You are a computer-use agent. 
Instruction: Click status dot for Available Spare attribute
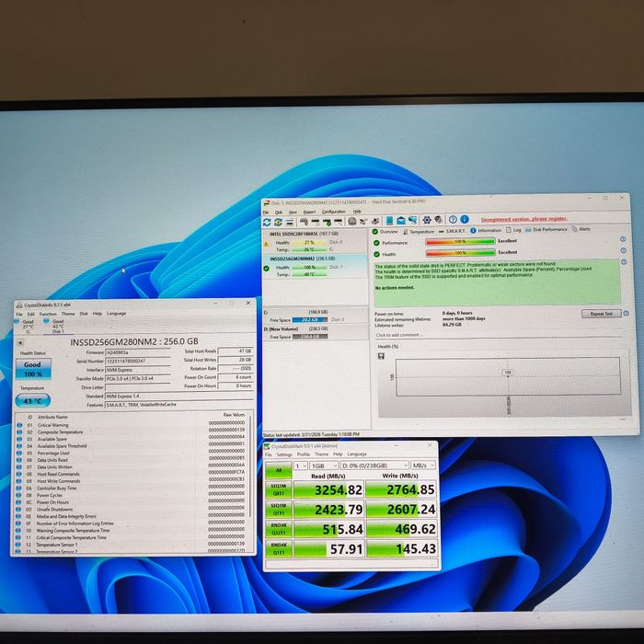(19, 439)
